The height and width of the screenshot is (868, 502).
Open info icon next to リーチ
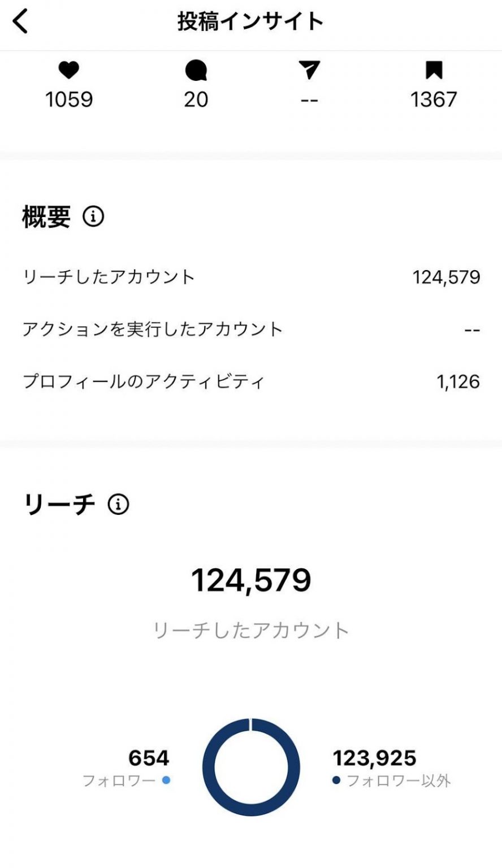(118, 504)
